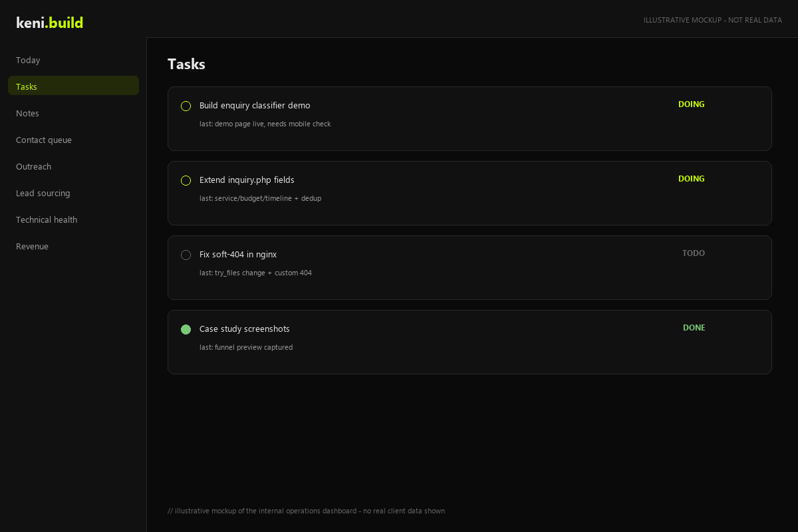Open task titled Case study screenshots
798x532 pixels.
pos(245,329)
